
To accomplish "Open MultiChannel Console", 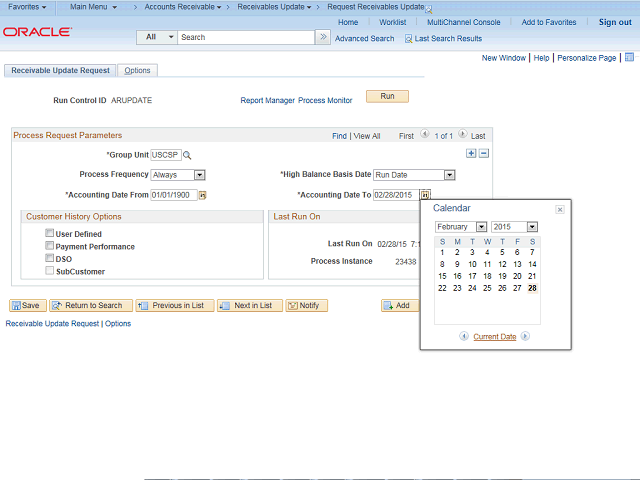I will 463,22.
